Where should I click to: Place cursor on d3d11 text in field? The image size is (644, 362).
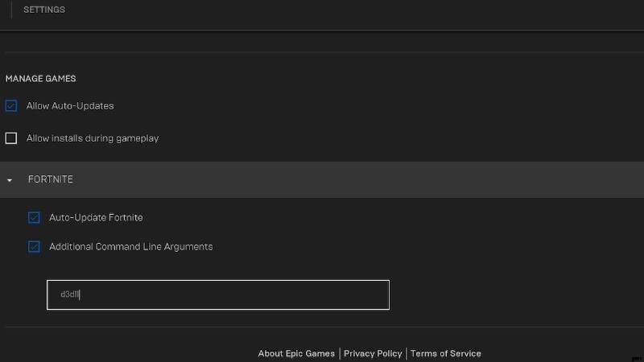pyautogui.click(x=70, y=294)
